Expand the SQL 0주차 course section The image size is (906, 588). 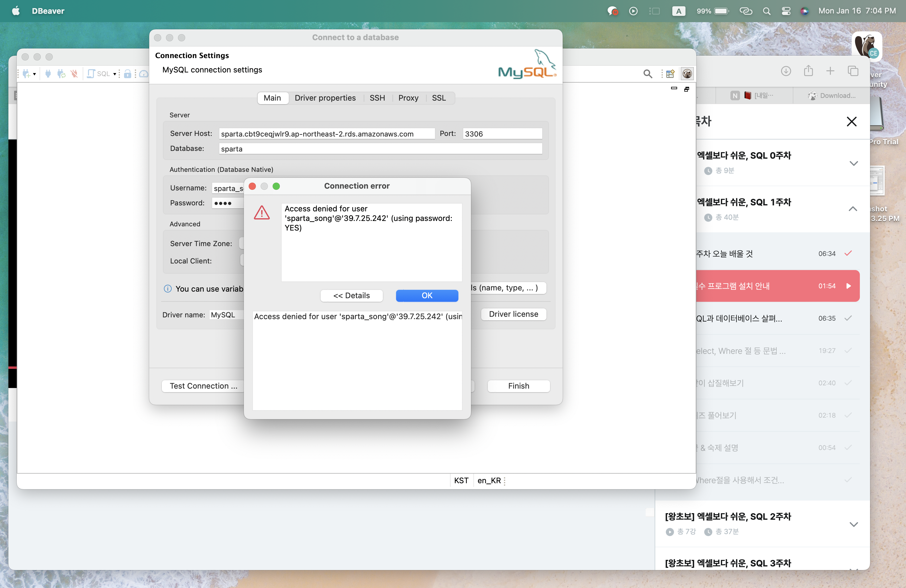pos(854,163)
